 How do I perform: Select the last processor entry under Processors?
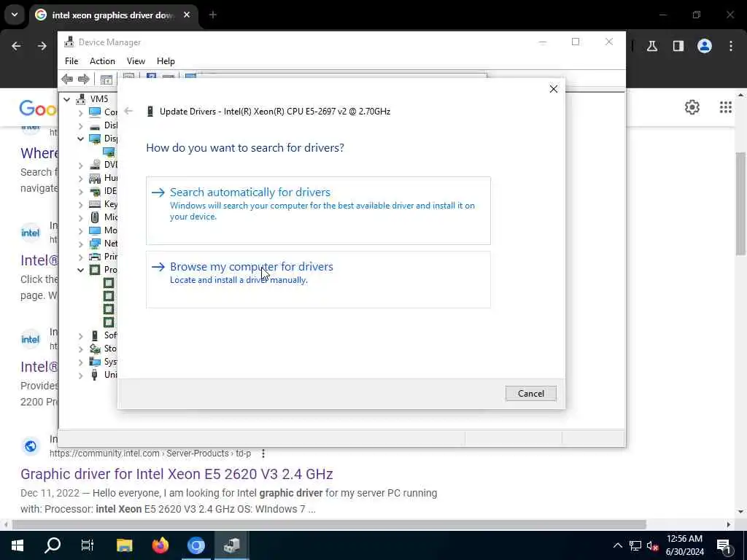point(109,322)
